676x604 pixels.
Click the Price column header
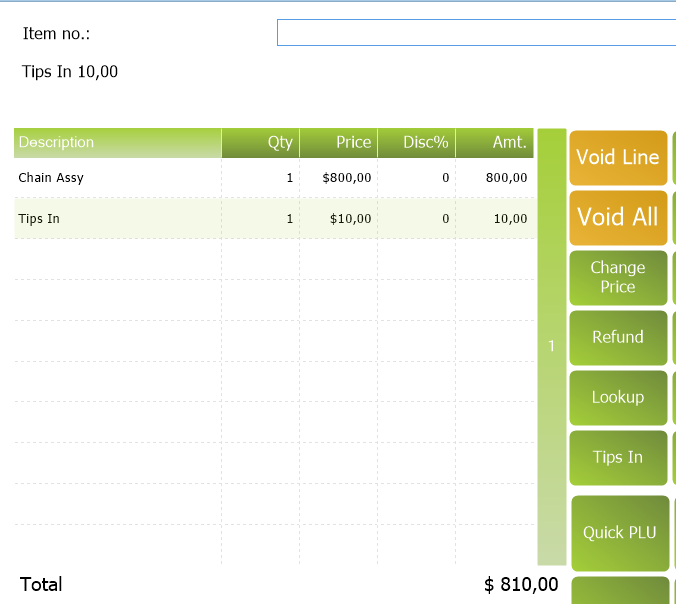(x=338, y=142)
